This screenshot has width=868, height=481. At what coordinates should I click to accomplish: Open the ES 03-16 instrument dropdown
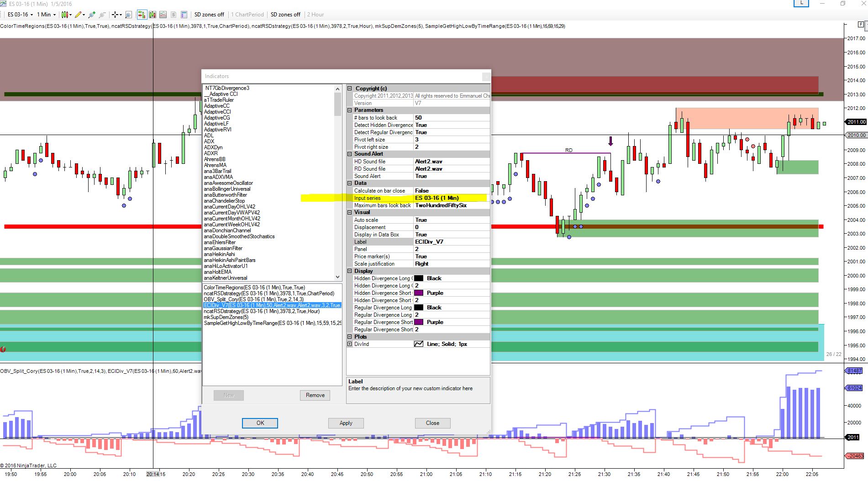(x=21, y=15)
